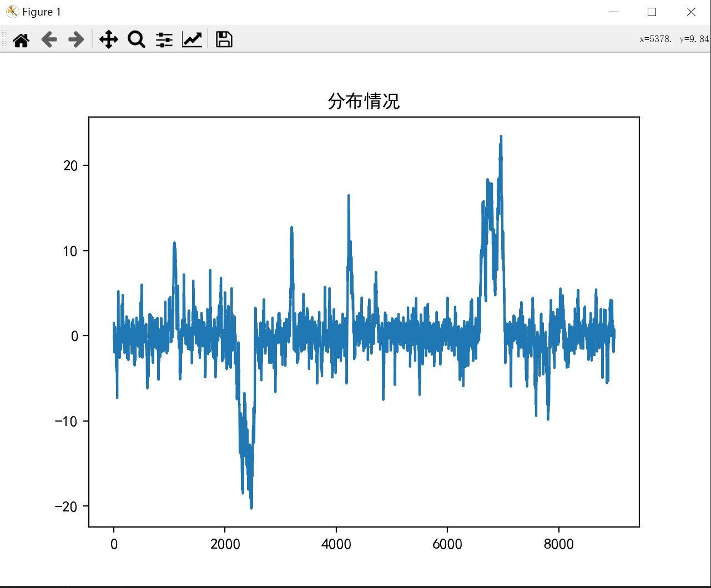The height and width of the screenshot is (588, 711).
Task: Go forward to the next view
Action: [76, 39]
